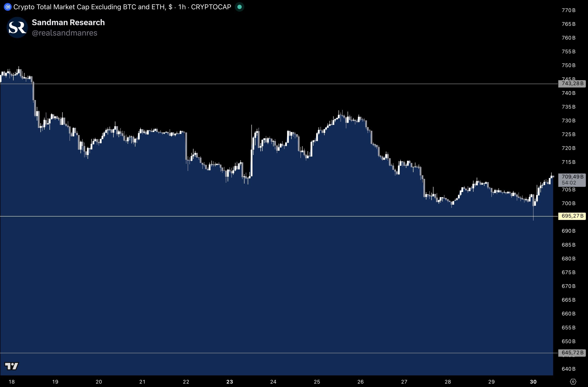
Task: Open the Sandman Research profile name
Action: pos(68,22)
